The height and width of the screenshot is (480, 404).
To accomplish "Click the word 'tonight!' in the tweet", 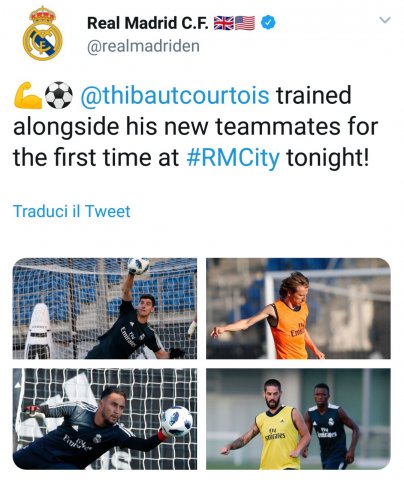I will [328, 158].
